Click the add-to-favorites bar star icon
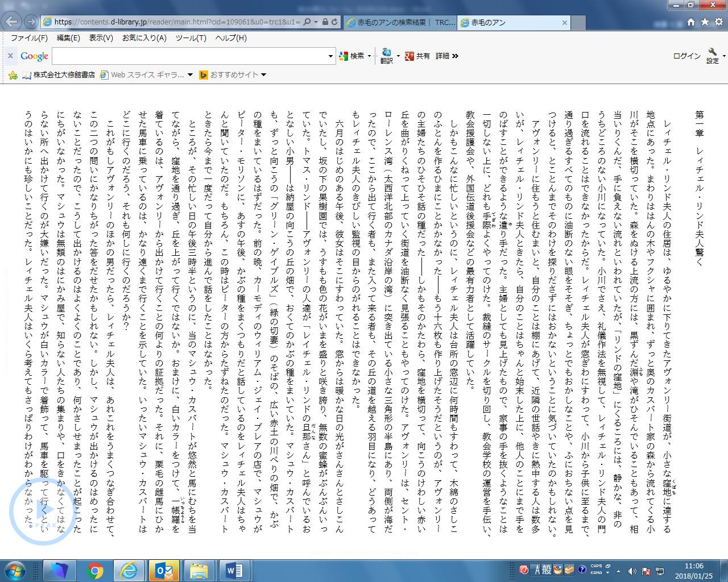The image size is (728, 582). [x=13, y=74]
